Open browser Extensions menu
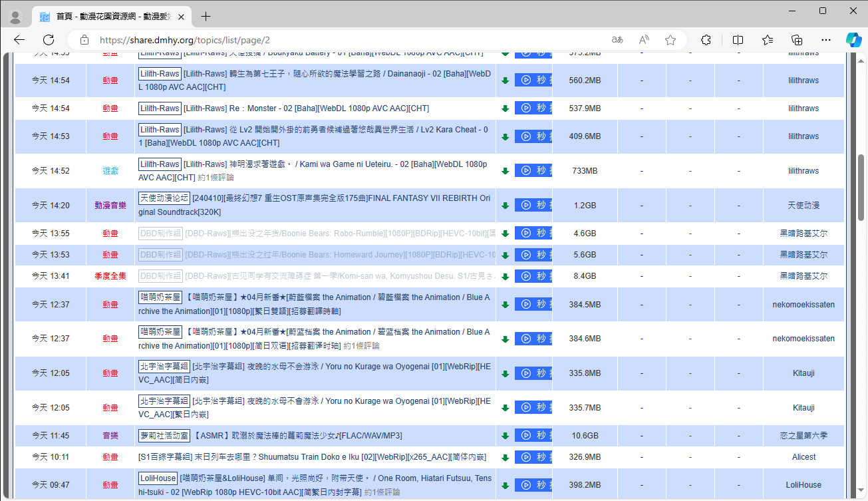Screen dimensions: 868x501 click(x=706, y=40)
